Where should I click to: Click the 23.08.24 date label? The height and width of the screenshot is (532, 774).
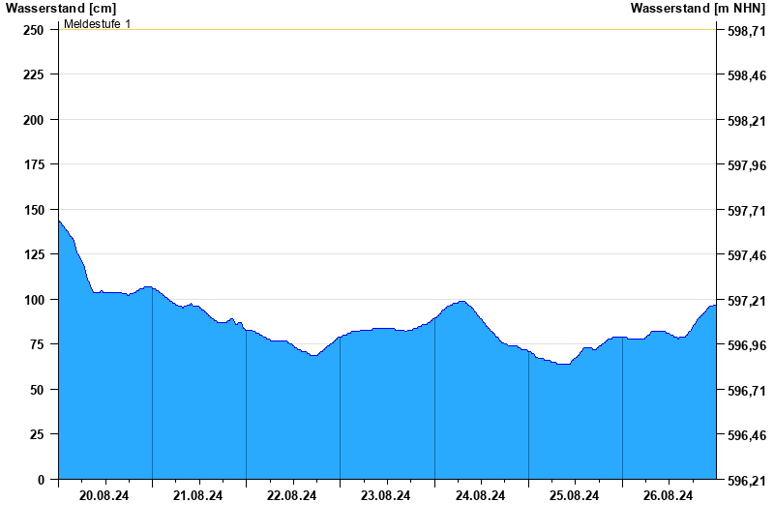pyautogui.click(x=386, y=496)
